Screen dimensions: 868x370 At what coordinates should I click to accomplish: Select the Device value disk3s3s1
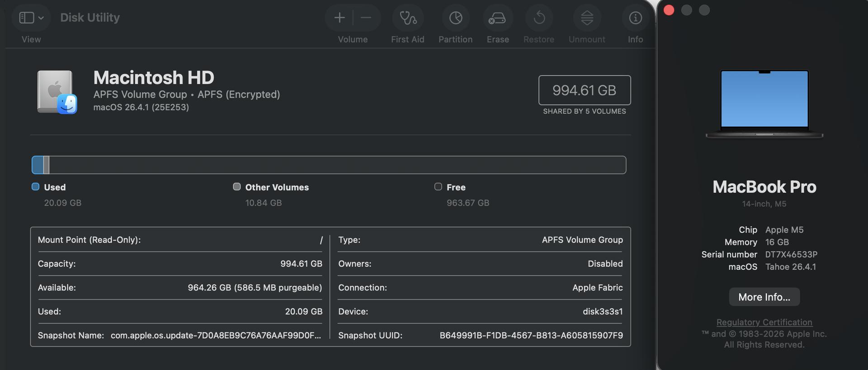[603, 312]
